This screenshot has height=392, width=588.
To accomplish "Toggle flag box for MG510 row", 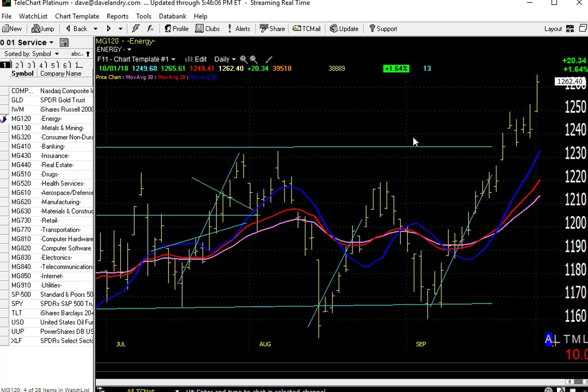I will [x=4, y=174].
